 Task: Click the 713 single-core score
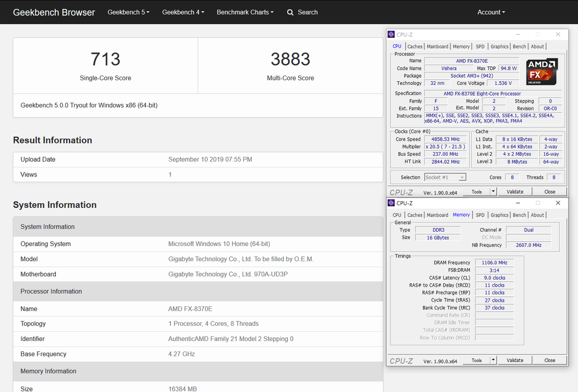click(105, 59)
